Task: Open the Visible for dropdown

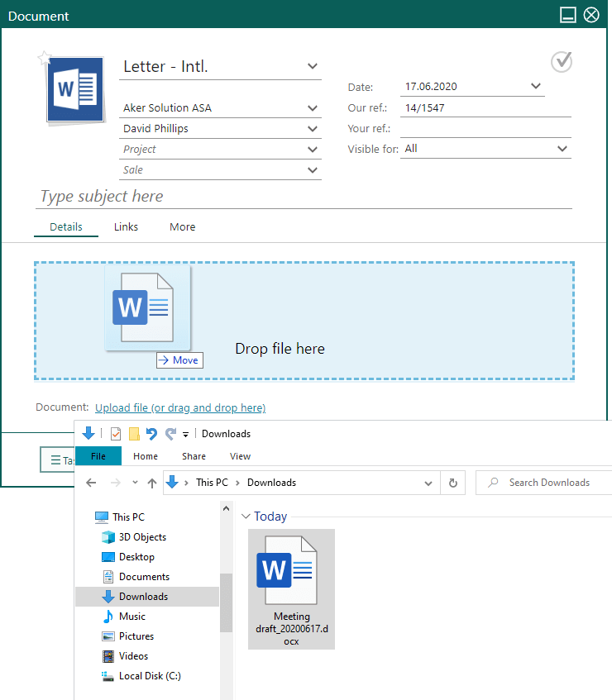Action: (562, 149)
